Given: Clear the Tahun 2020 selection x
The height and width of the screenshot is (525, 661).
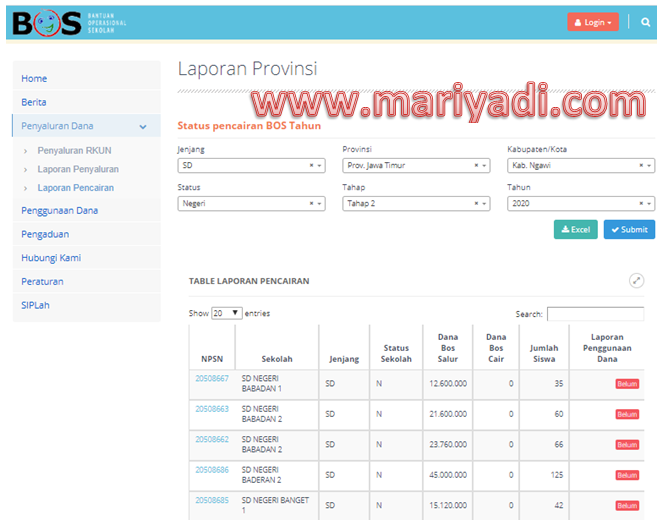Looking at the screenshot, I should point(641,203).
